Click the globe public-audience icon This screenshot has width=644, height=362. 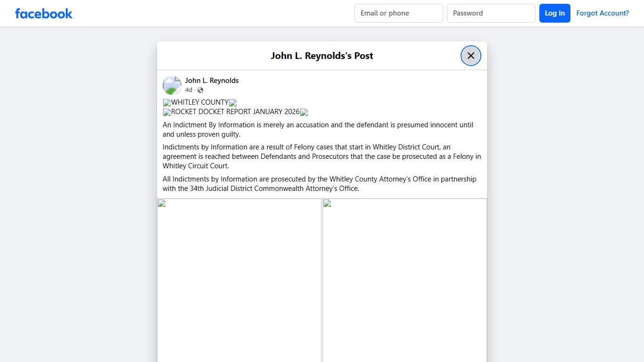200,90
